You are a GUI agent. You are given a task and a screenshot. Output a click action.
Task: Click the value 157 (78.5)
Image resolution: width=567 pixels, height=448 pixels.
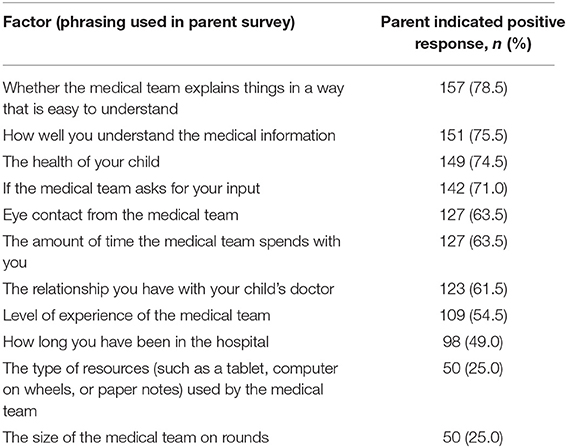tap(473, 88)
